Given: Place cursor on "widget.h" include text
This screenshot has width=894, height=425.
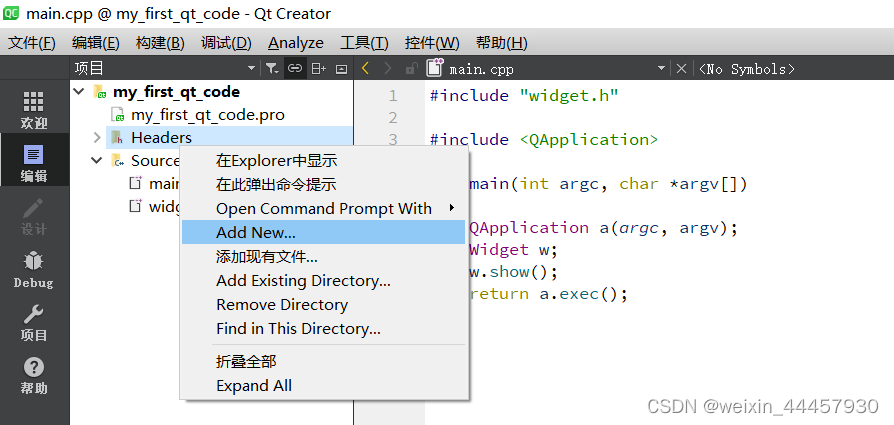Looking at the screenshot, I should pos(569,95).
